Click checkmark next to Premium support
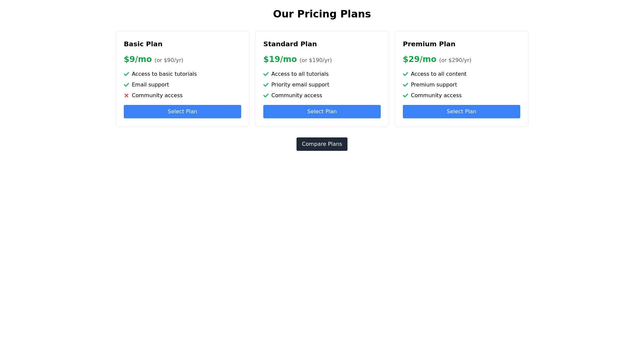644x362 pixels. pyautogui.click(x=406, y=85)
